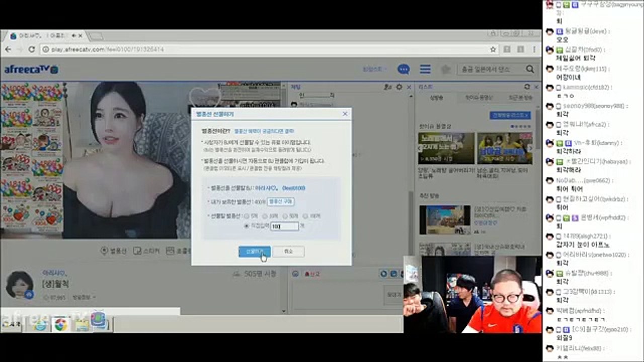Click the Chrome icon in the taskbar
This screenshot has width=644, height=362.
point(60,325)
